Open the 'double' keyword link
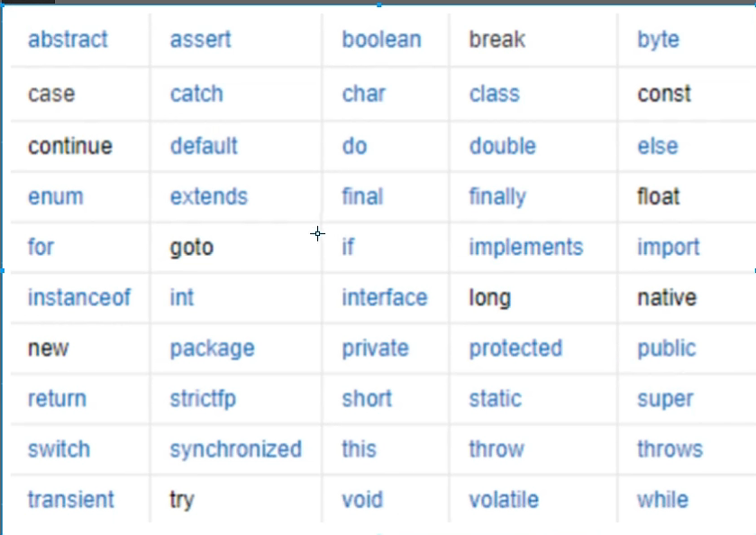This screenshot has height=535, width=756. 502,146
